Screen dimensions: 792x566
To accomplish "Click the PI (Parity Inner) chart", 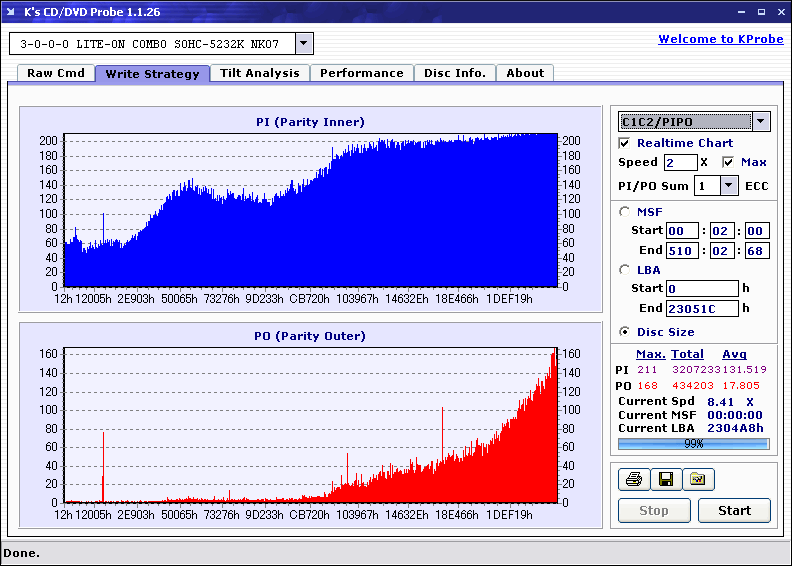I will [x=311, y=210].
